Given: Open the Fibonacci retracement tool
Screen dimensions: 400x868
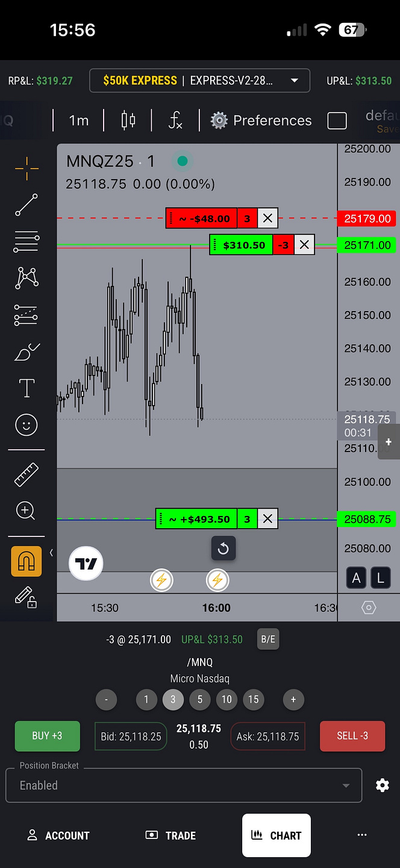Looking at the screenshot, I should click(27, 242).
